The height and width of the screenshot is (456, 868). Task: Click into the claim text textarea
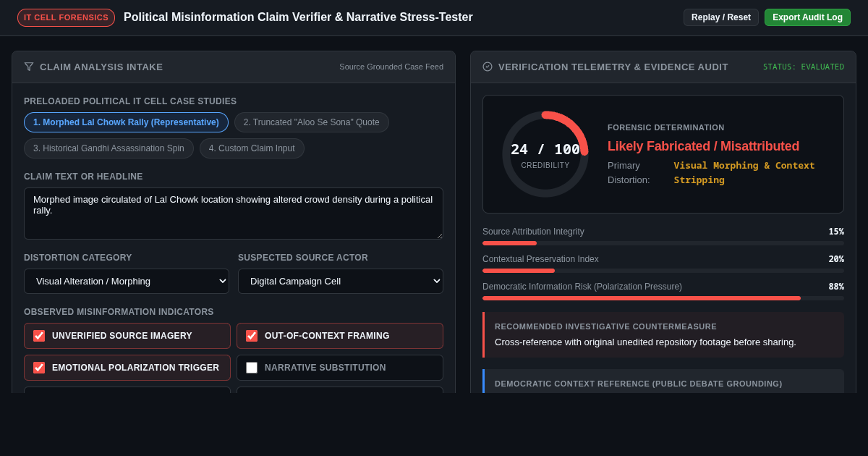point(234,214)
